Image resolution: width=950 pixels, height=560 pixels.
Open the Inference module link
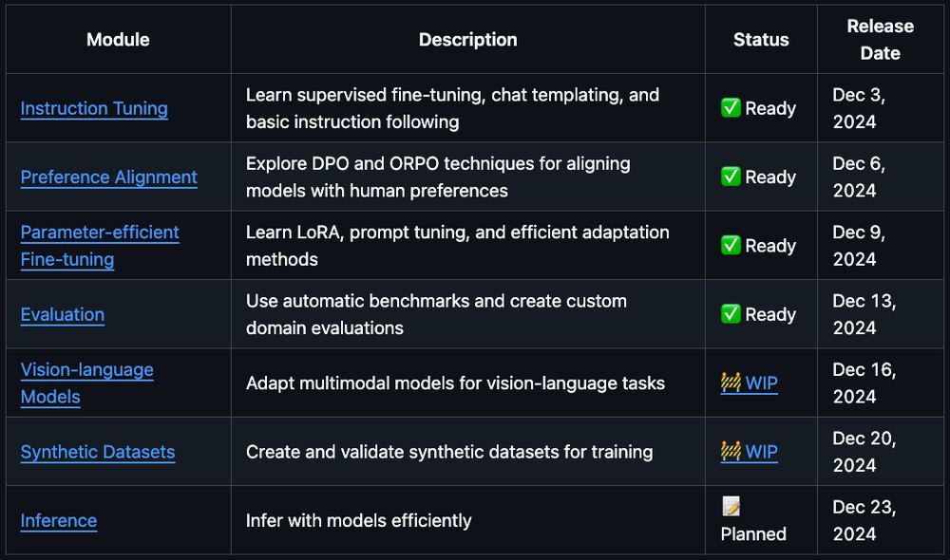[58, 520]
